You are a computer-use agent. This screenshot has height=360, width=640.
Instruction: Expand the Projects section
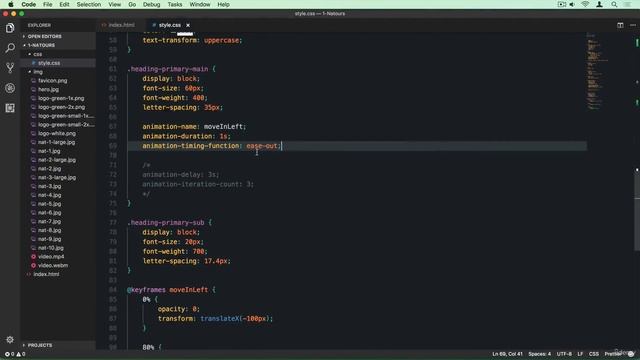click(58, 345)
